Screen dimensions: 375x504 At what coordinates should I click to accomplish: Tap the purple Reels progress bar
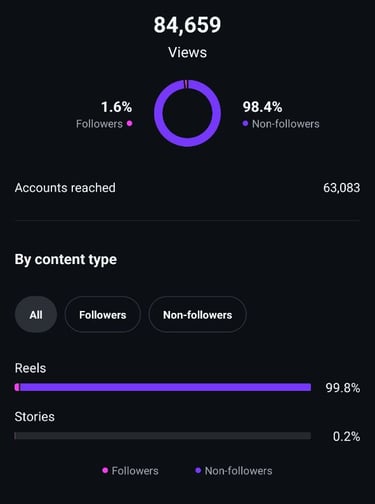coord(165,387)
